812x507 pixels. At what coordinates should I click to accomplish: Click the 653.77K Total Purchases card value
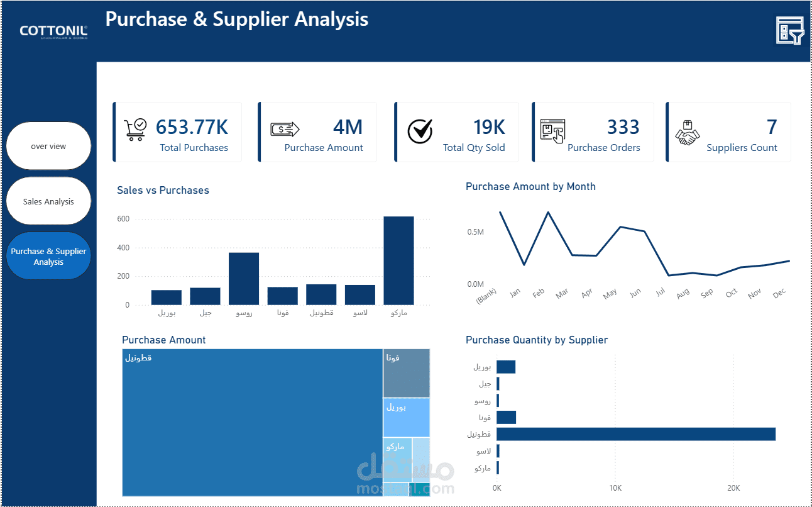(x=192, y=127)
